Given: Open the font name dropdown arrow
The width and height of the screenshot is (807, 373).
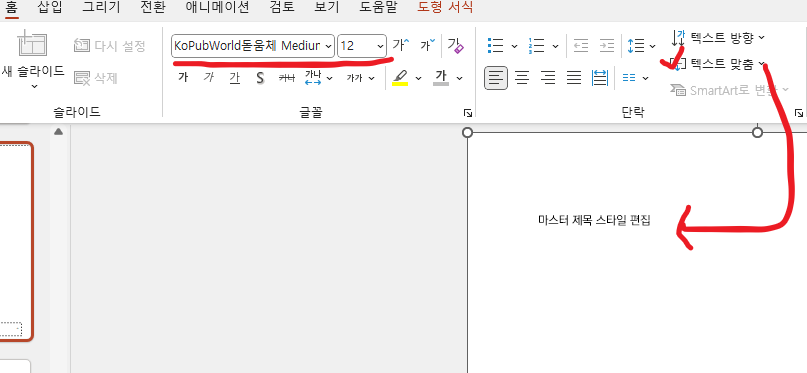Looking at the screenshot, I should point(329,46).
